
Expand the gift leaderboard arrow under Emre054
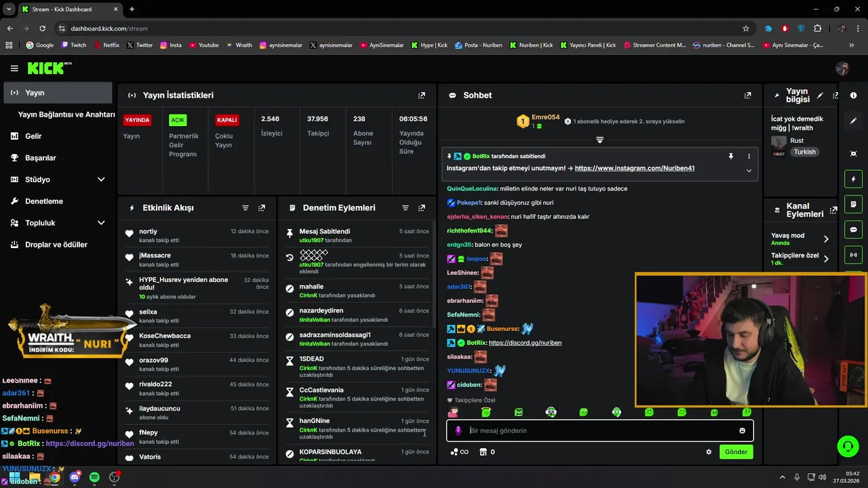[x=599, y=140]
